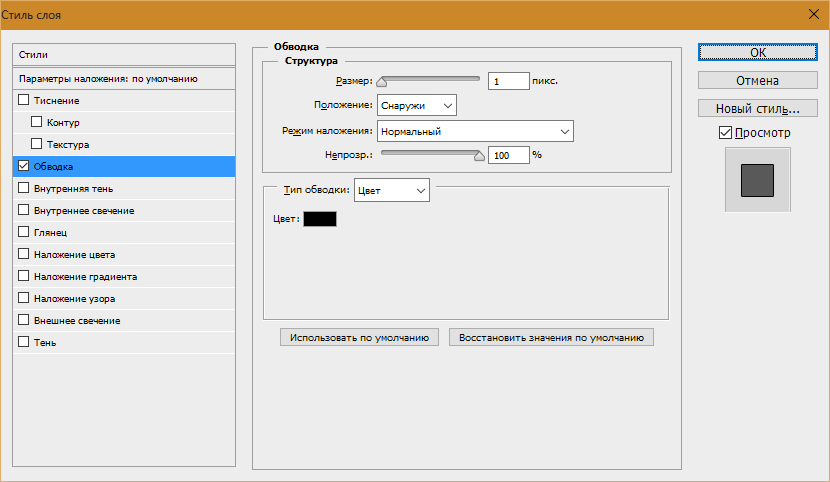
Task: Click the Новый стиль... button
Action: (757, 108)
